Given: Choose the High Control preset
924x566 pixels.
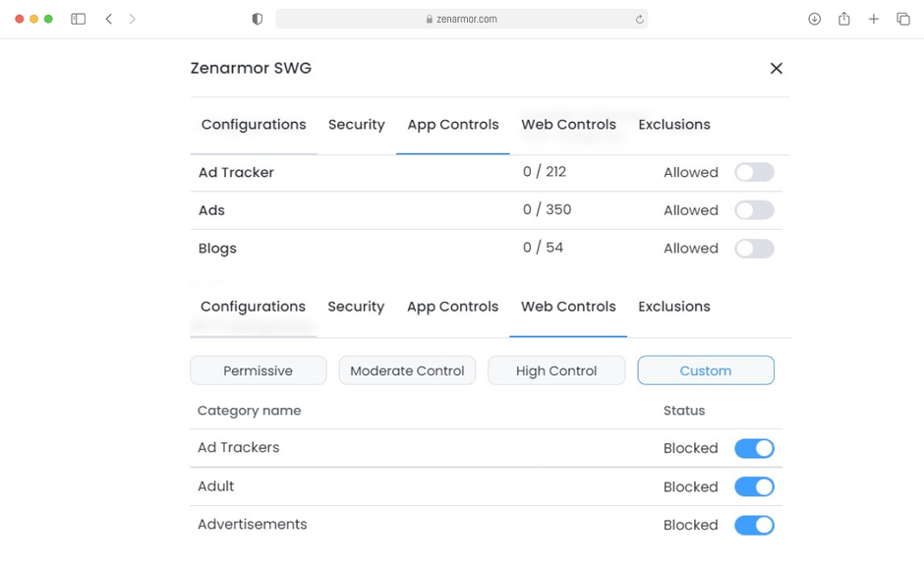Looking at the screenshot, I should click(x=556, y=370).
